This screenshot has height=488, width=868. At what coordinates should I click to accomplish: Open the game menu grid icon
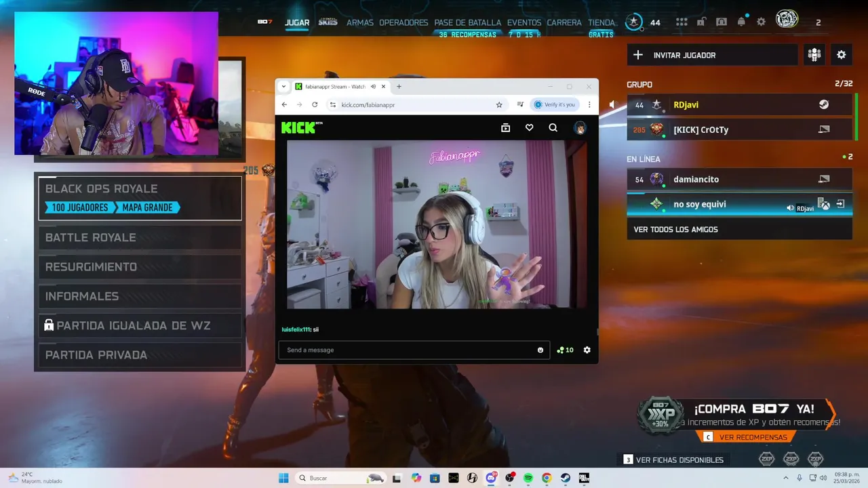pyautogui.click(x=682, y=22)
